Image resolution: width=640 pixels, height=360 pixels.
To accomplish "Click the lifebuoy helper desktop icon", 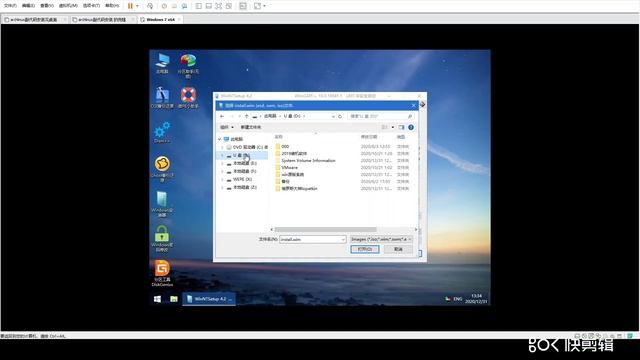I will point(188,97).
